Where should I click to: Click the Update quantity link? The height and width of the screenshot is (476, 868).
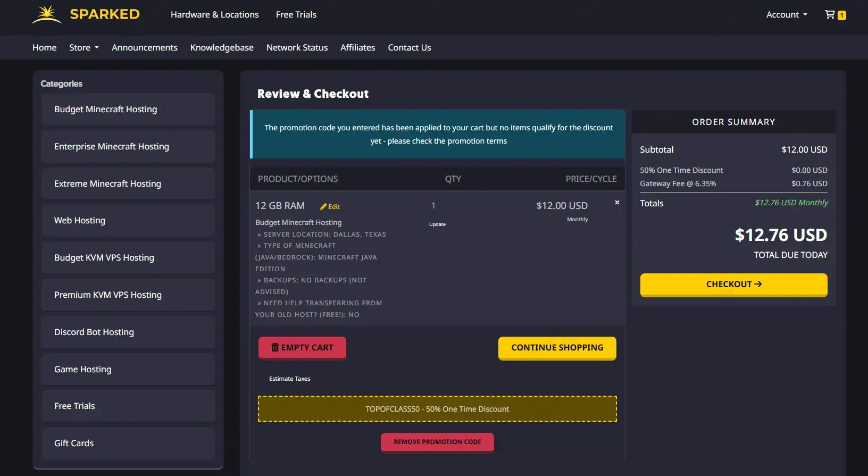pos(437,224)
